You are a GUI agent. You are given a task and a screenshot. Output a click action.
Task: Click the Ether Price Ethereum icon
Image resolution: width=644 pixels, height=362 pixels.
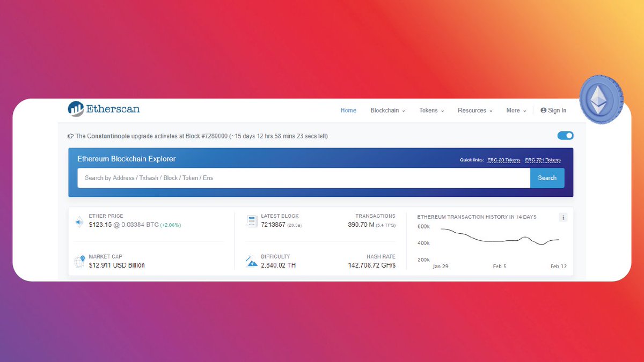pyautogui.click(x=79, y=221)
